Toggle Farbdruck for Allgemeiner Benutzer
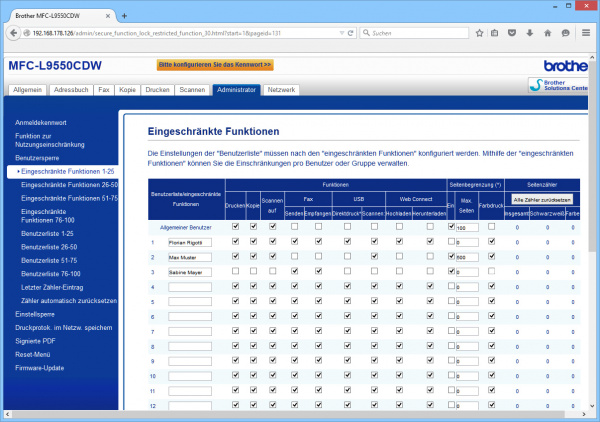The height and width of the screenshot is (422, 600). [491, 226]
